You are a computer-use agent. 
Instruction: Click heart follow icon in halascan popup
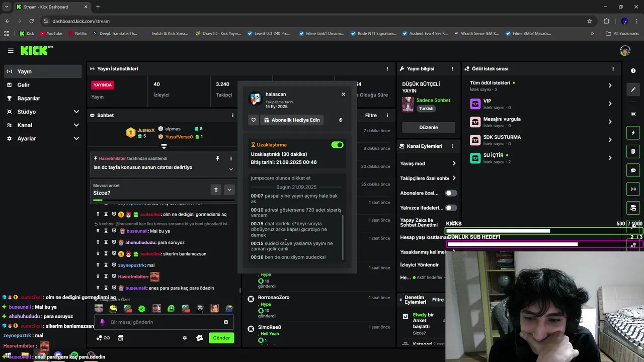(x=254, y=120)
